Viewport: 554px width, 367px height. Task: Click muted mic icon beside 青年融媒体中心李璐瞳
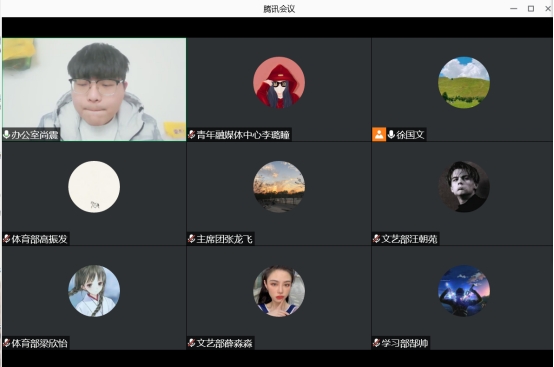(192, 135)
